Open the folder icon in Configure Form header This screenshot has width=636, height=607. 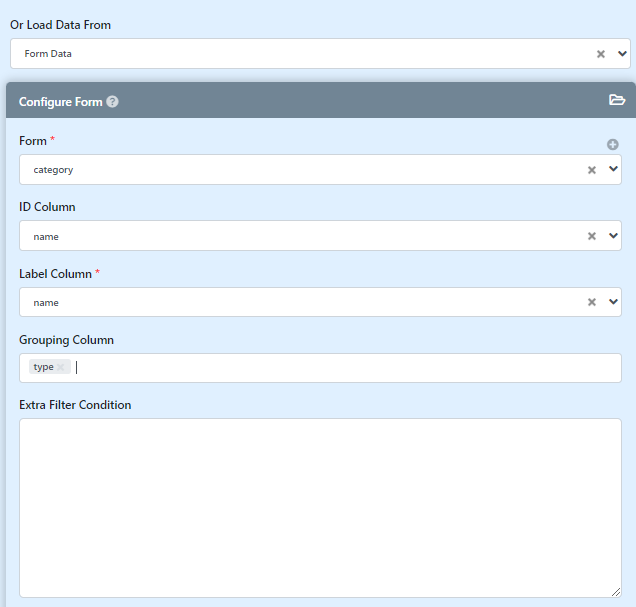(617, 100)
